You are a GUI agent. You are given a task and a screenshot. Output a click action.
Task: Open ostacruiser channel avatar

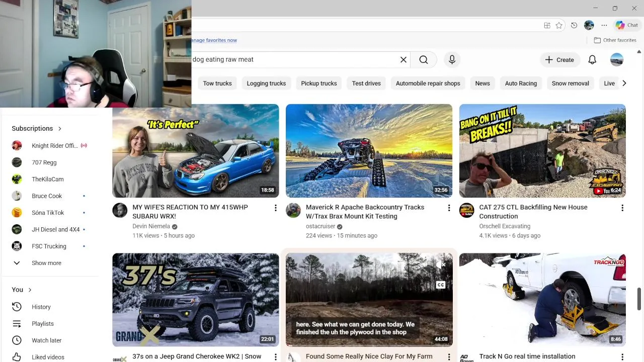coord(293,210)
